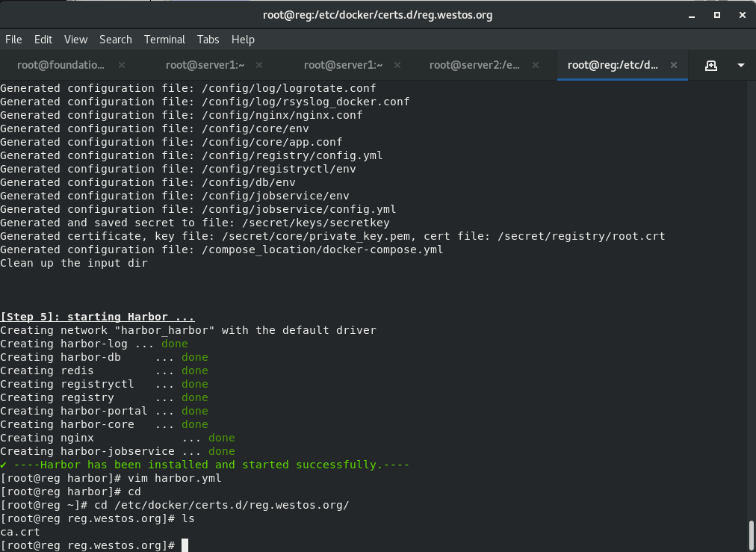This screenshot has height=552, width=756.
Task: Switch to the root@foundatio... tab
Action: [61, 65]
